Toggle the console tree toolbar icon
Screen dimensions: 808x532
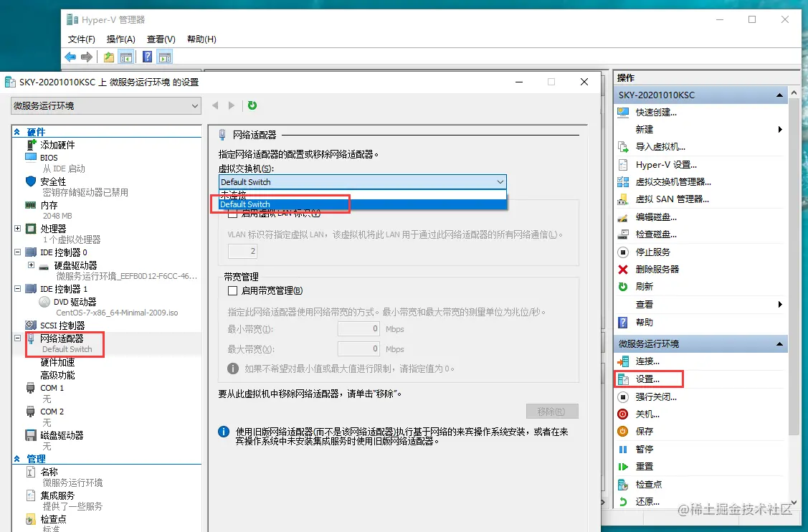[125, 57]
